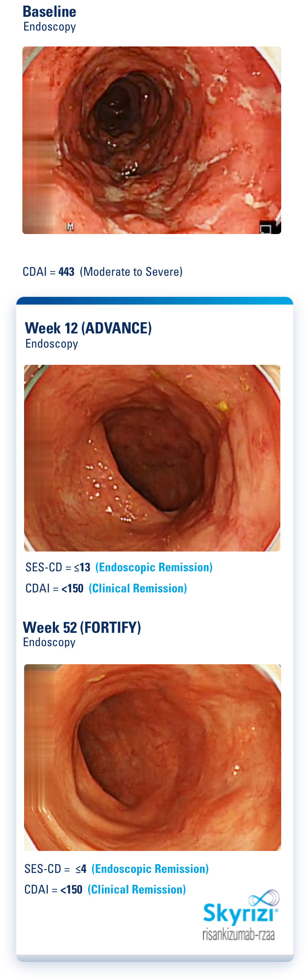The image size is (307, 980).
Task: Click the SES-CD ≤13 score
Action: pyautogui.click(x=58, y=567)
